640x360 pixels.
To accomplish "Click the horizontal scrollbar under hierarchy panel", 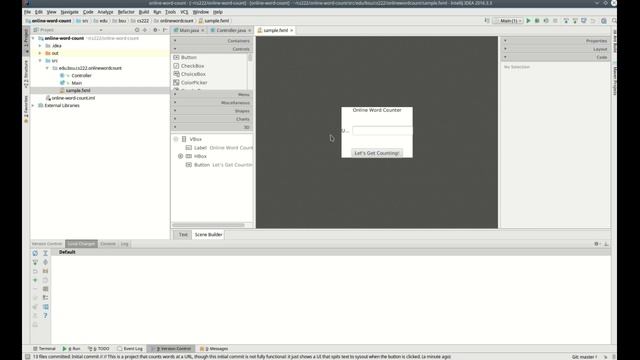I will coord(208,225).
